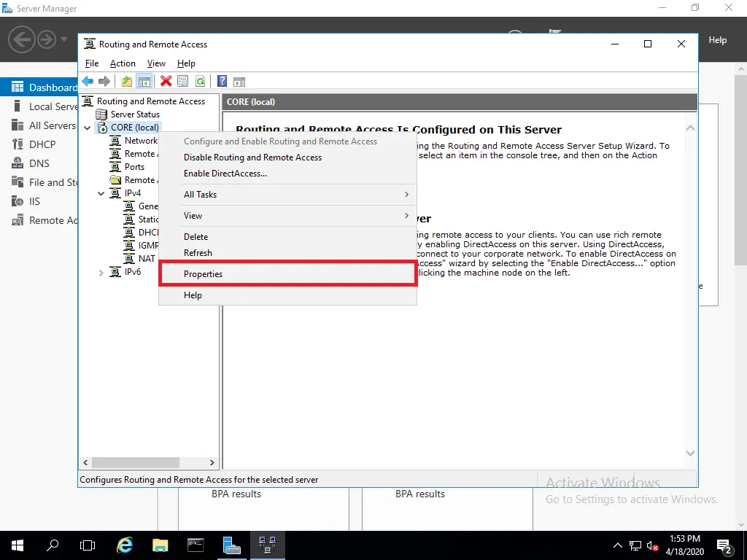This screenshot has height=560, width=747.
Task: Open the View menu in menu bar
Action: [x=156, y=63]
